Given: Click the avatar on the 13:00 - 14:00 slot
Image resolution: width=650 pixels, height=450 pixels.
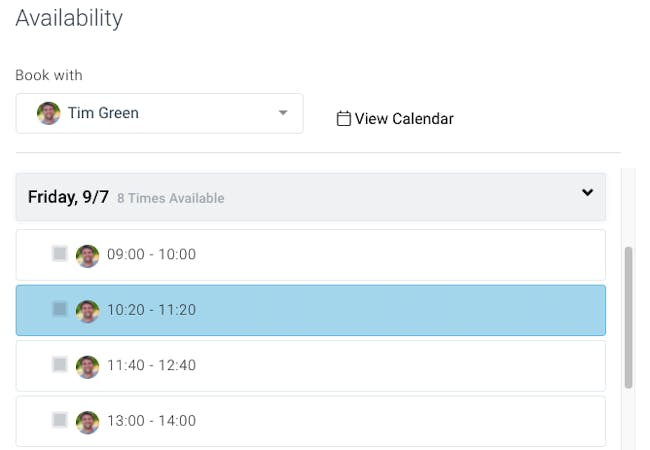Looking at the screenshot, I should point(88,421).
